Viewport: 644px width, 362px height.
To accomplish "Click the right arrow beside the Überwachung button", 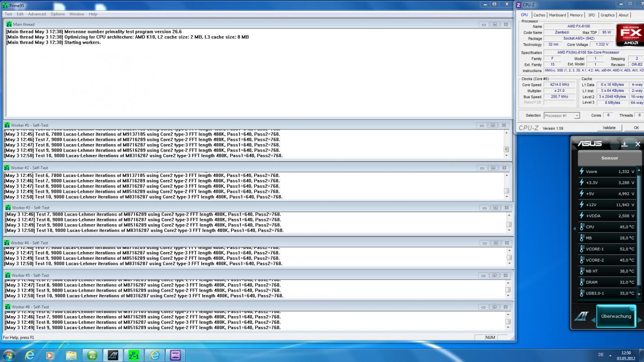I will [x=639, y=320].
